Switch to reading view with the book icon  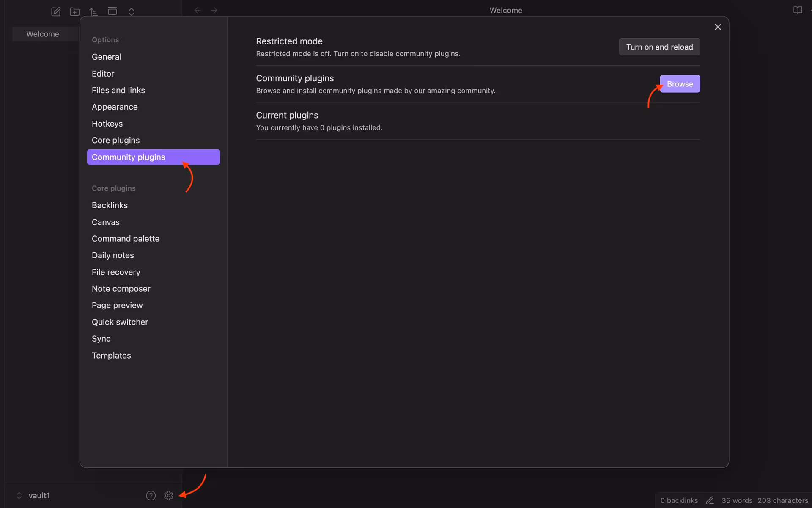[x=798, y=10]
